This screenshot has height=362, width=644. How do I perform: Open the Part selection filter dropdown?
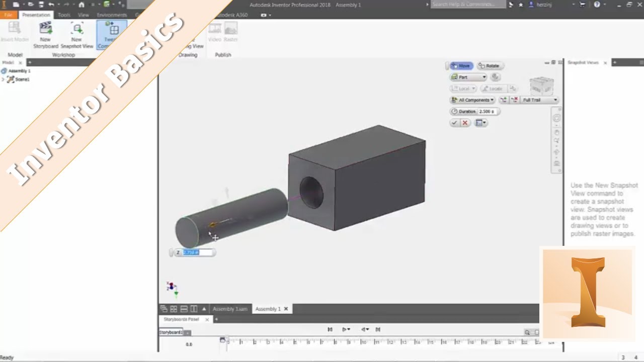tap(468, 77)
